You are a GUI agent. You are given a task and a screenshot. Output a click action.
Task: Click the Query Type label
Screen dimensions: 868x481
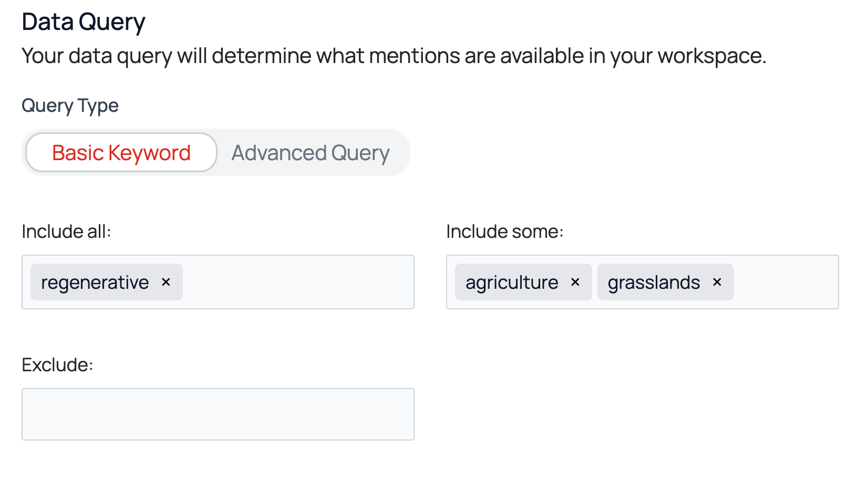tap(70, 106)
